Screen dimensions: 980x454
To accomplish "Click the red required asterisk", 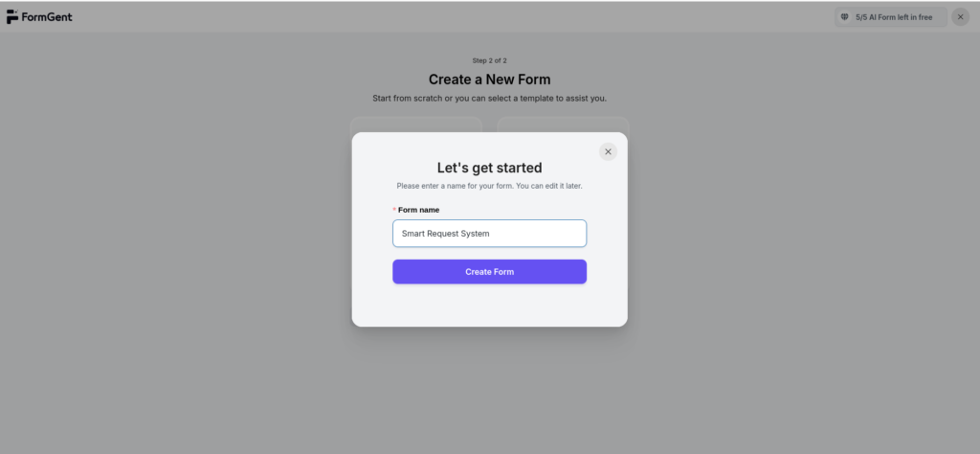I will [394, 210].
